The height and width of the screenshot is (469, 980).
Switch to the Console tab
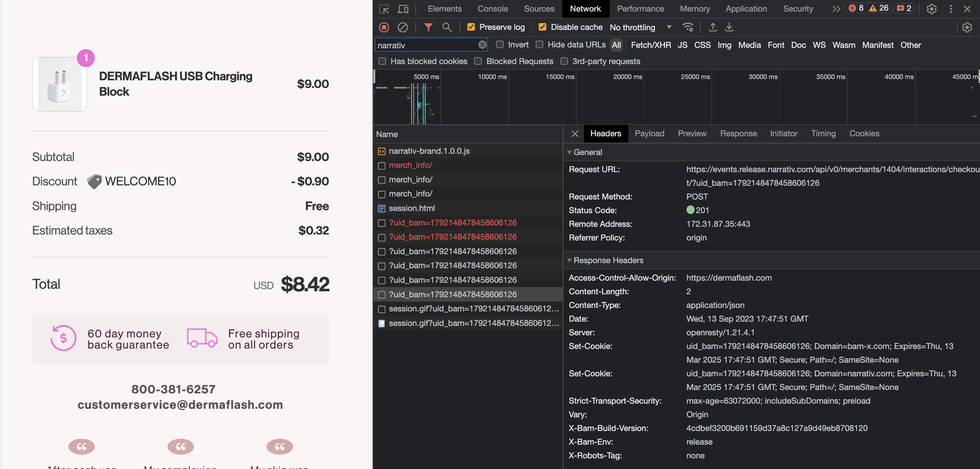(x=493, y=9)
